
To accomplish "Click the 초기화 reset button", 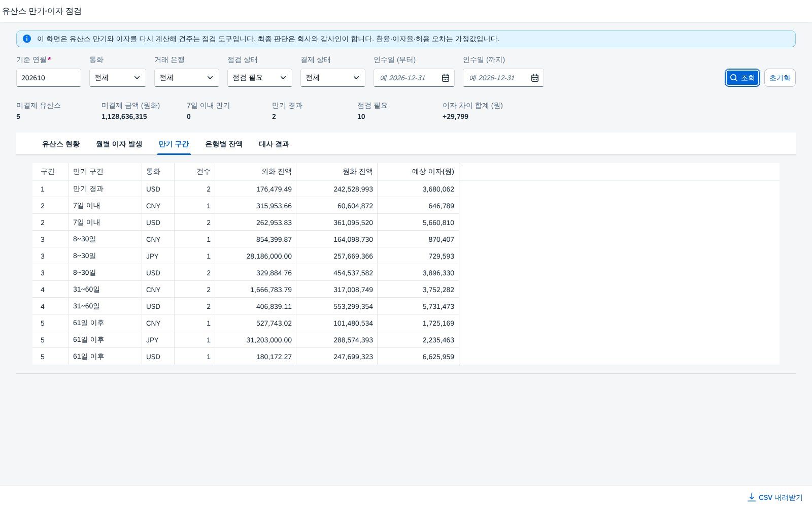I will click(x=780, y=78).
